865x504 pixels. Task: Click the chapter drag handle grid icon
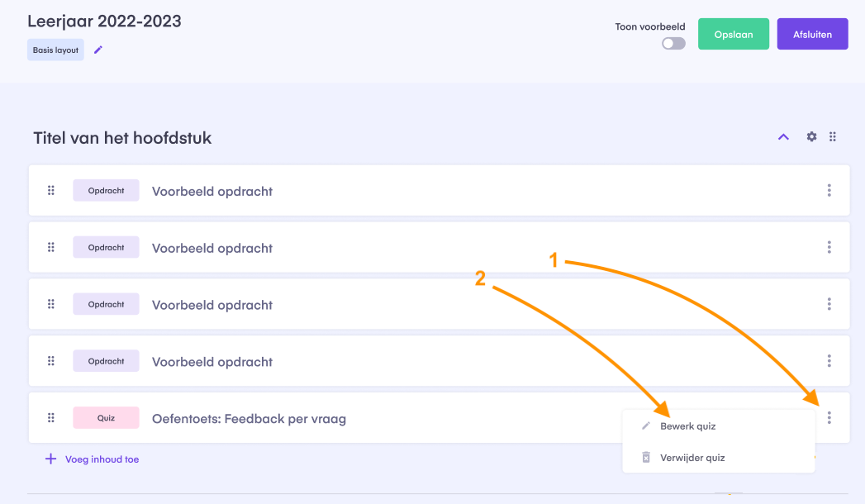click(x=833, y=137)
